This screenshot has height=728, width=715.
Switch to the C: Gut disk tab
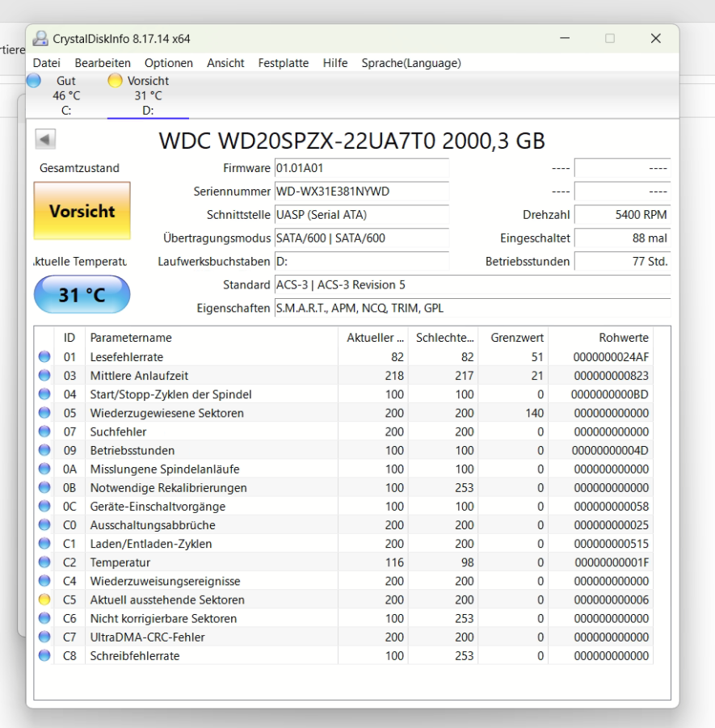(x=66, y=95)
